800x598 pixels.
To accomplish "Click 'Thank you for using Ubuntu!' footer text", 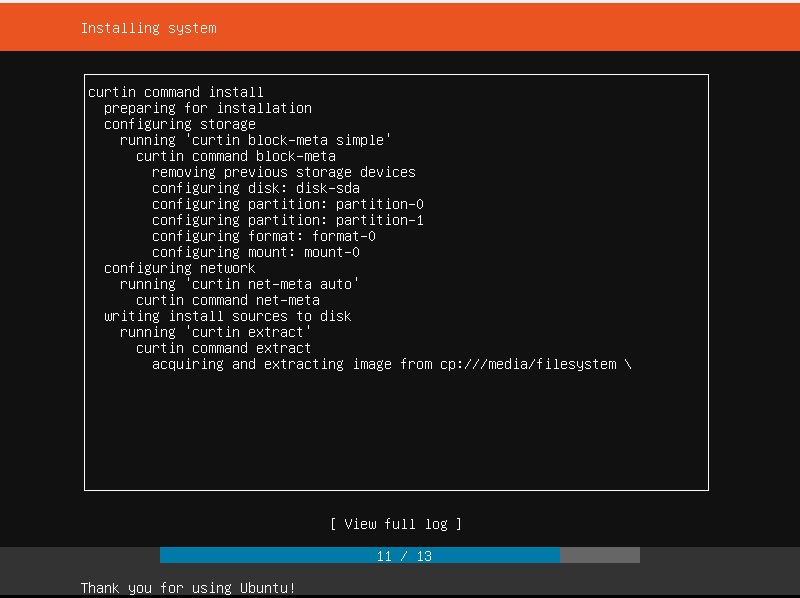I will coord(188,588).
